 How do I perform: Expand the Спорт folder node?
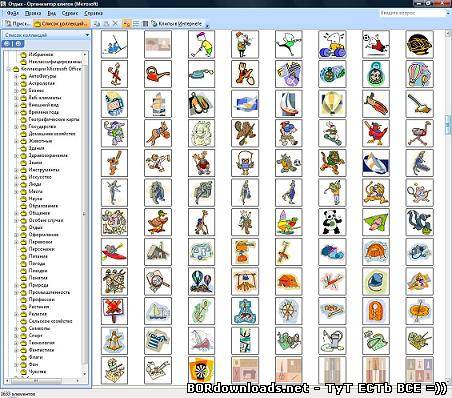pos(16,336)
